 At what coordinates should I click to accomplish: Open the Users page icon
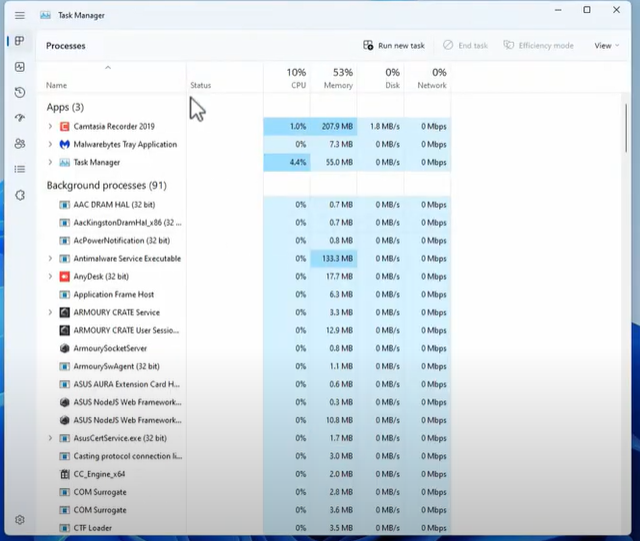tap(20, 144)
